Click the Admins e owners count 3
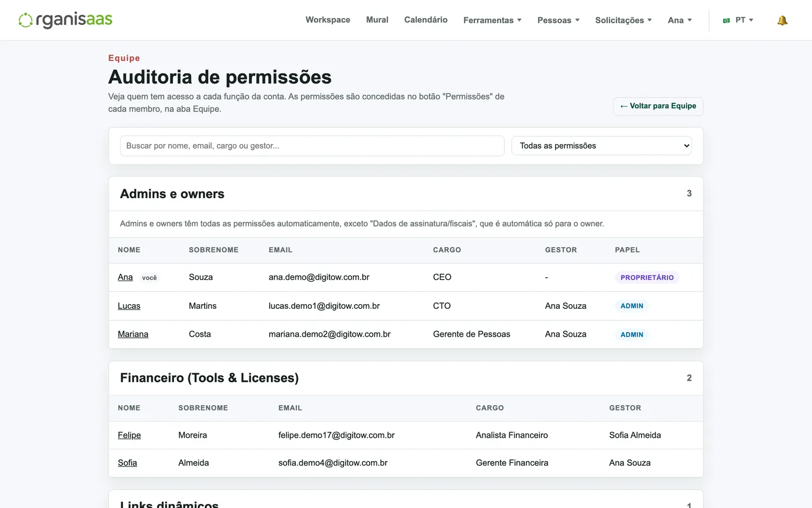This screenshot has width=812, height=508. (x=689, y=193)
